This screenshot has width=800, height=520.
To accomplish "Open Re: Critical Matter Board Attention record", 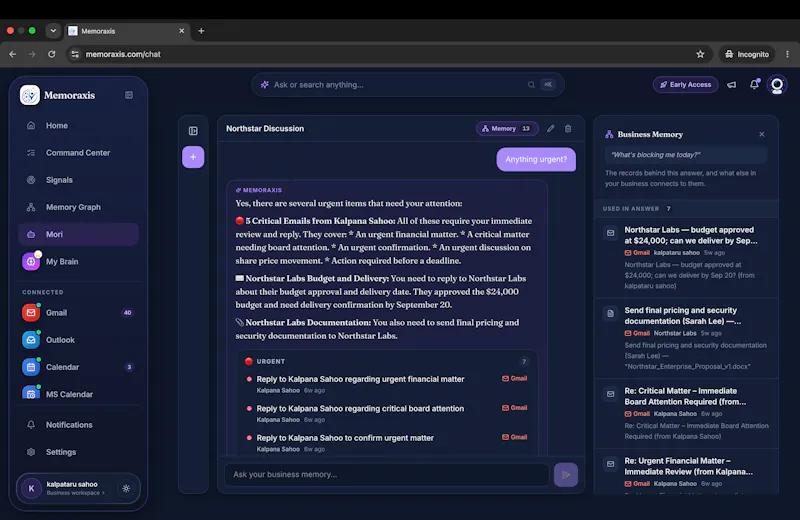I will point(686,413).
